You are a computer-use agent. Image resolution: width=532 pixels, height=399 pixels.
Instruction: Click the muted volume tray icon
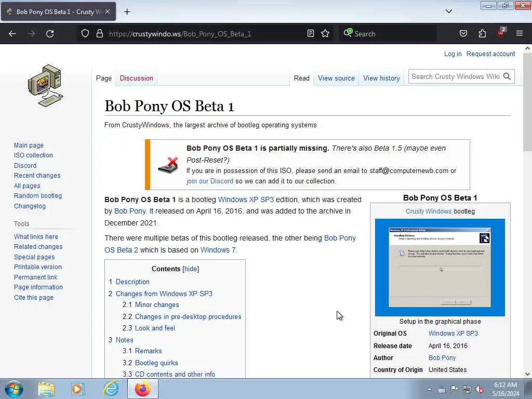pyautogui.click(x=480, y=390)
